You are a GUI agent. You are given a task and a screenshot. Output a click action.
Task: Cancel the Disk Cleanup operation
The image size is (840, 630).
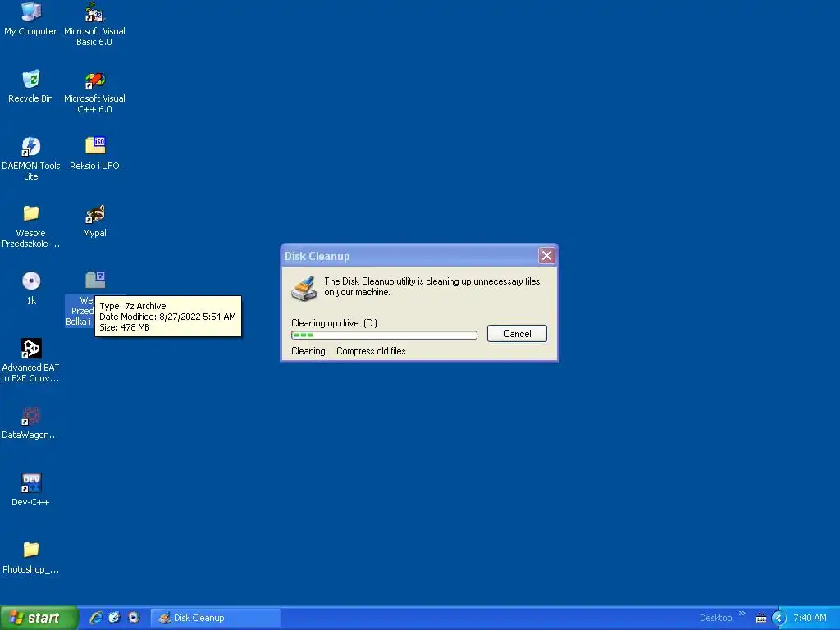point(517,334)
